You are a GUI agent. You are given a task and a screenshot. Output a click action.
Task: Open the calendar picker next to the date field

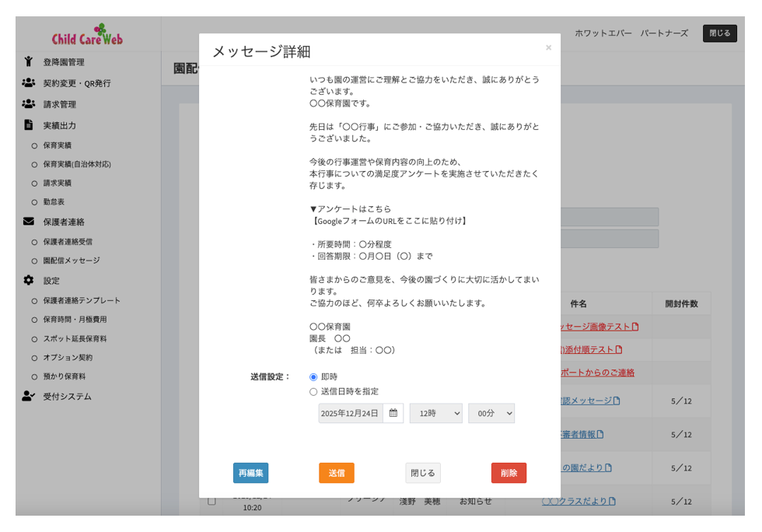pyautogui.click(x=394, y=413)
